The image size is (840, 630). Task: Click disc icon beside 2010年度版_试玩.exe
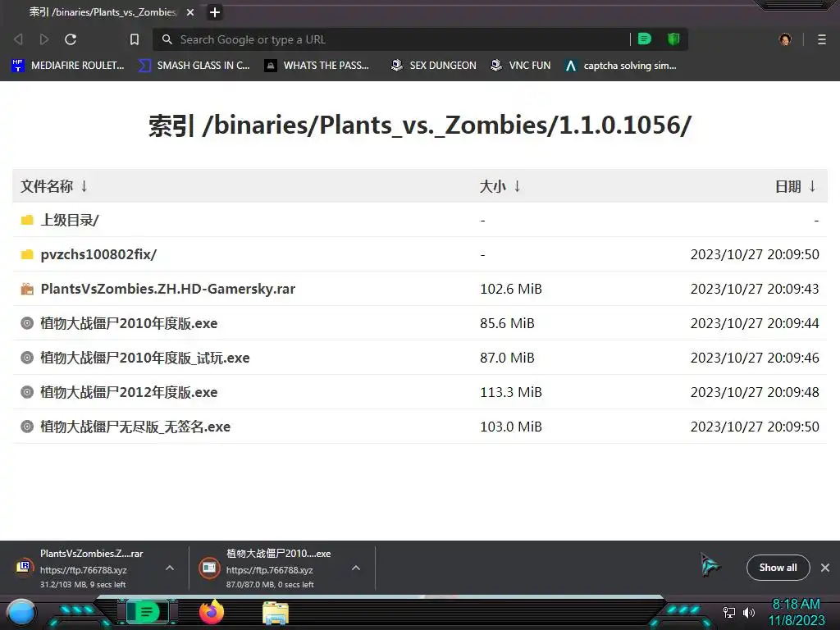[x=27, y=358]
